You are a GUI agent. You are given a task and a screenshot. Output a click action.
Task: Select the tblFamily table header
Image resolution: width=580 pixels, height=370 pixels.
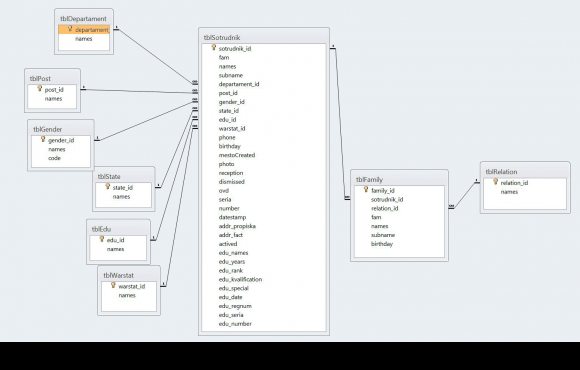point(399,179)
